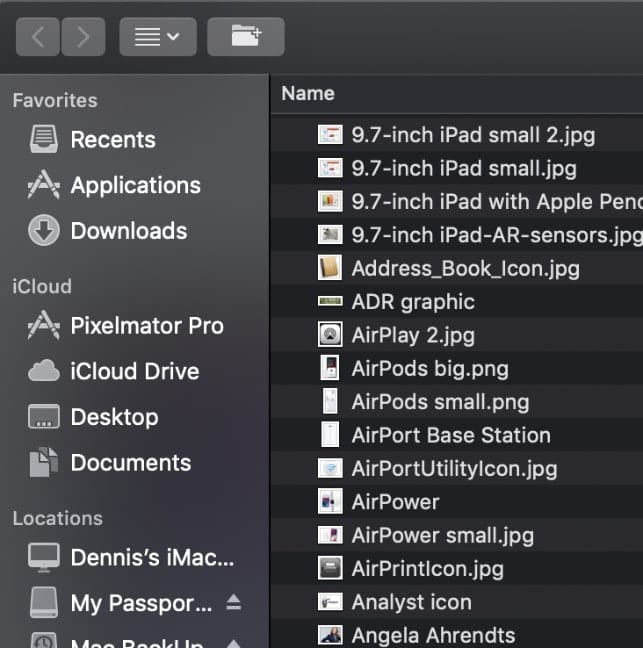This screenshot has width=643, height=648.
Task: Select the AirPort Base Station file
Action: (x=450, y=435)
